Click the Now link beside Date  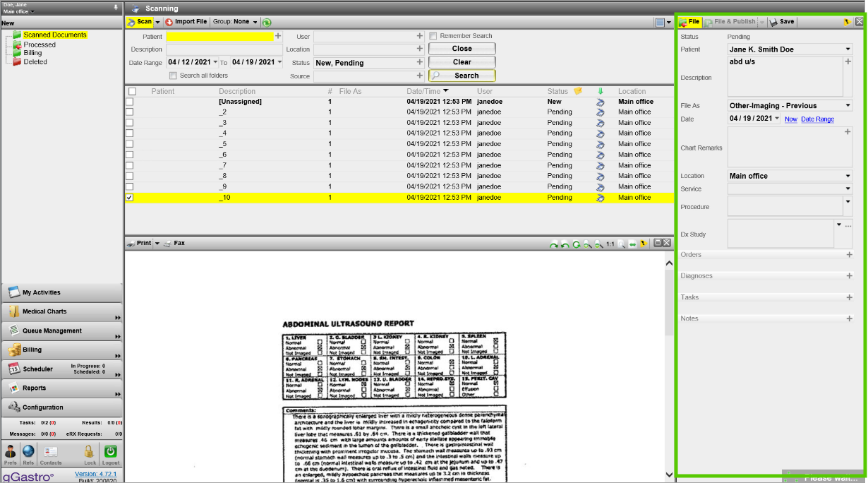pos(791,119)
